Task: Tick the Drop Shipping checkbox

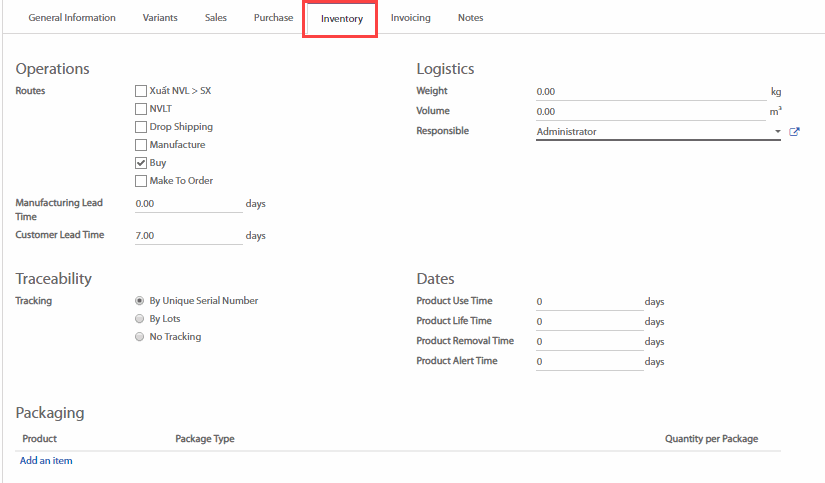Action: coord(141,127)
